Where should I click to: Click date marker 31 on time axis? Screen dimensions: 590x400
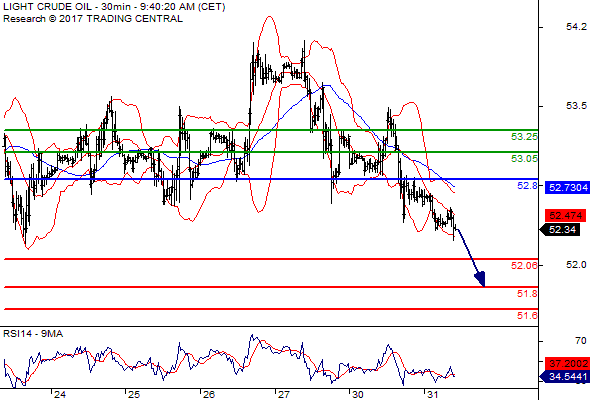pyautogui.click(x=432, y=394)
